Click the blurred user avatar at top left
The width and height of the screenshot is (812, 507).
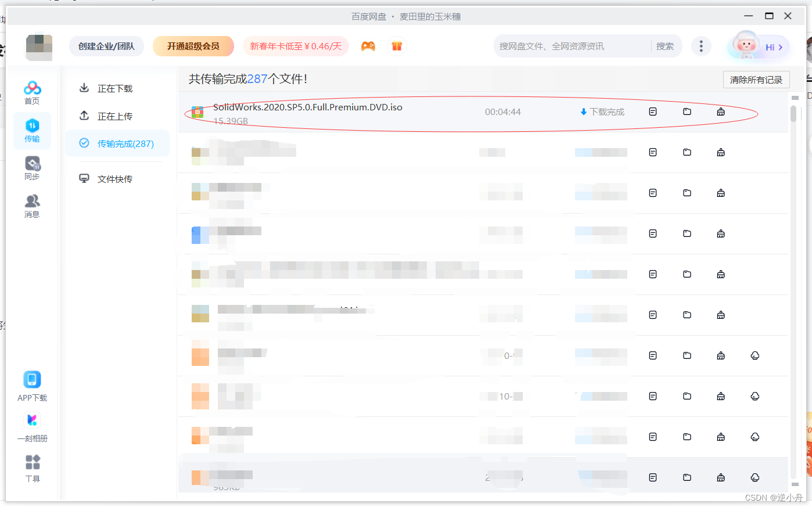tap(39, 47)
